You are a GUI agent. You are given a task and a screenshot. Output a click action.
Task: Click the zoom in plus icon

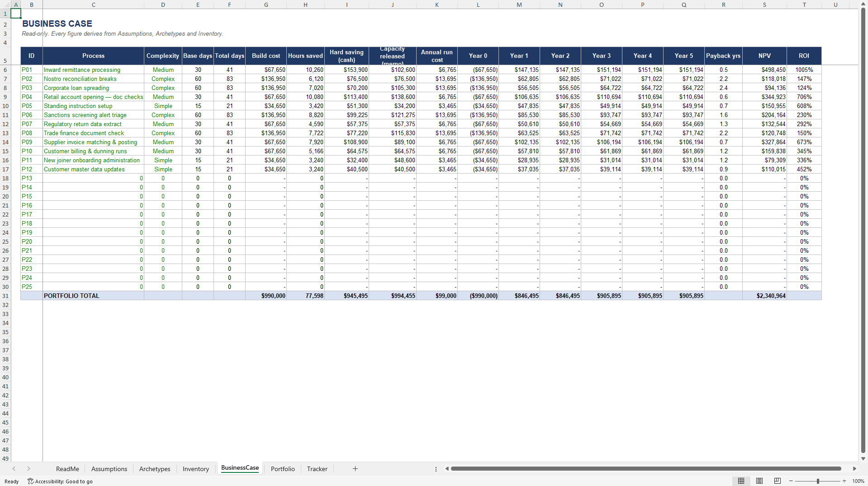[844, 481]
